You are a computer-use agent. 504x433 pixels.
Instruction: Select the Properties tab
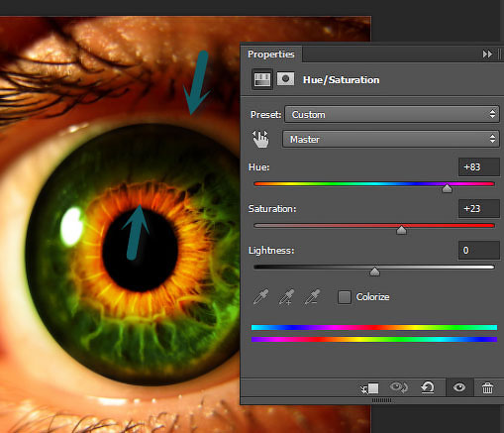(x=271, y=54)
